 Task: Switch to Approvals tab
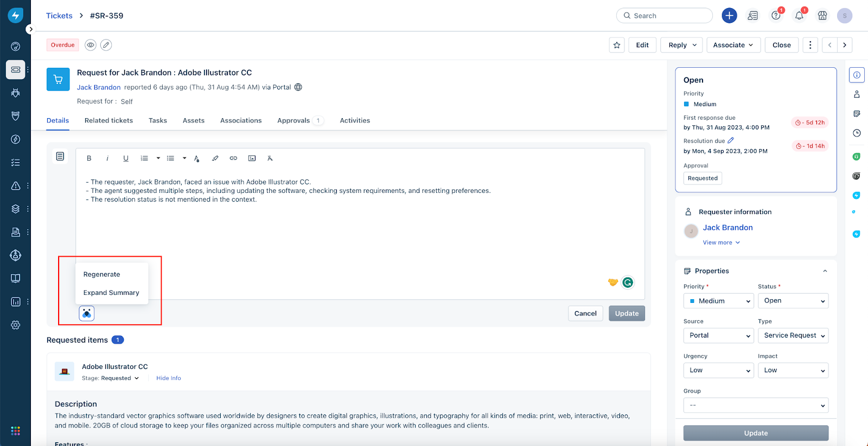(300, 120)
